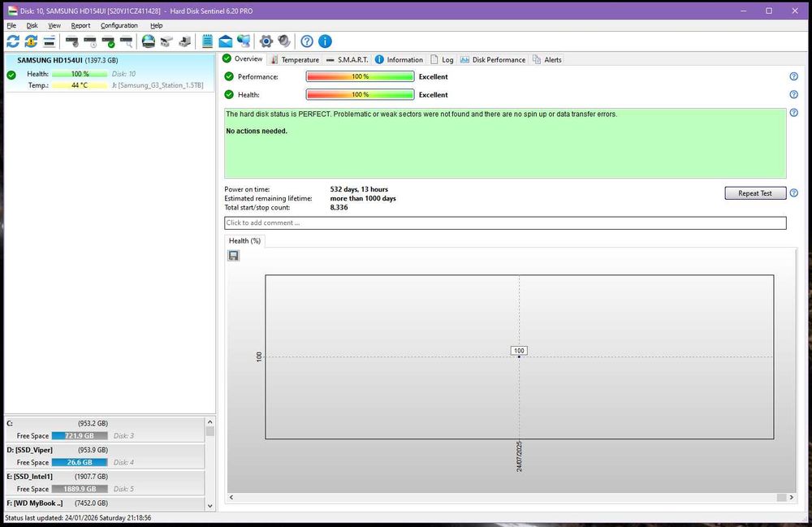Image resolution: width=812 pixels, height=527 pixels.
Task: Click the two grey disks toolbar icon
Action: tap(166, 41)
